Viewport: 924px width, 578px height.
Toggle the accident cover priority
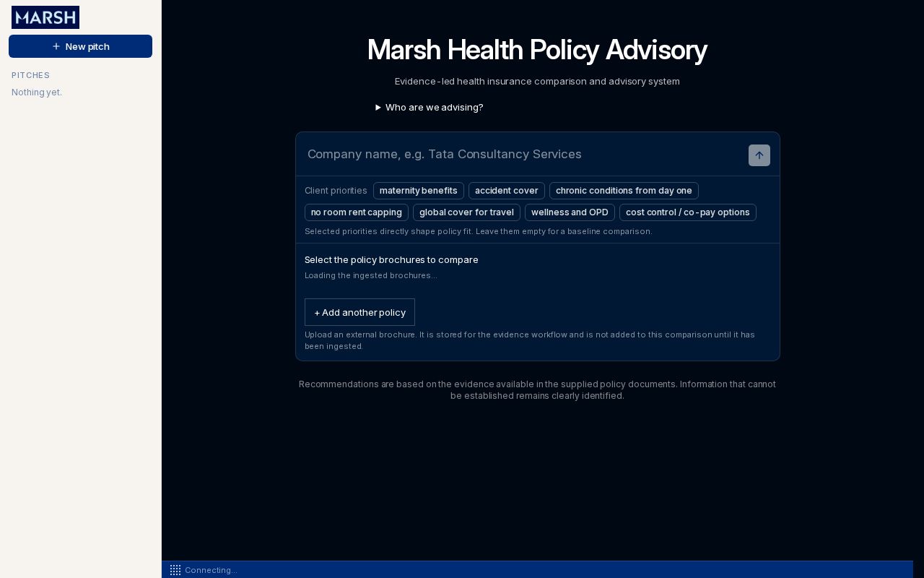[x=507, y=191]
